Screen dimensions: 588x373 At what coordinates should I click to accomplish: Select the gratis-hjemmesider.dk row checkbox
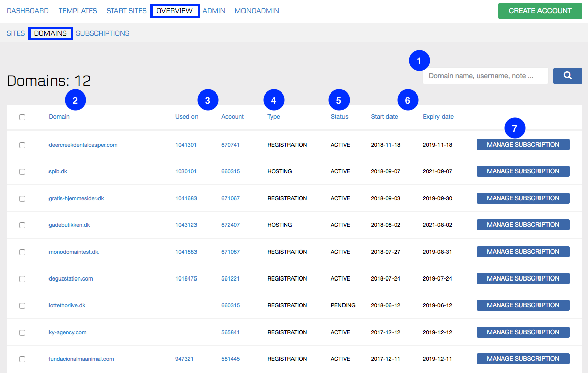pyautogui.click(x=22, y=199)
